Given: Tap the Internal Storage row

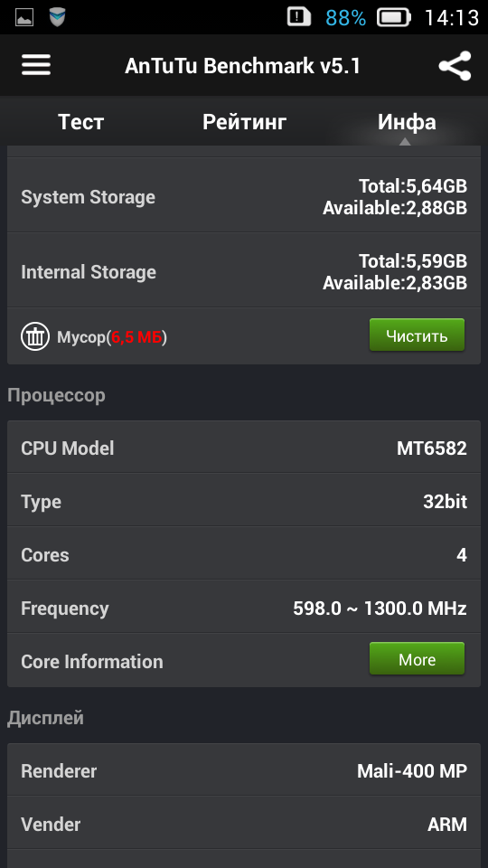Looking at the screenshot, I should pos(244,271).
